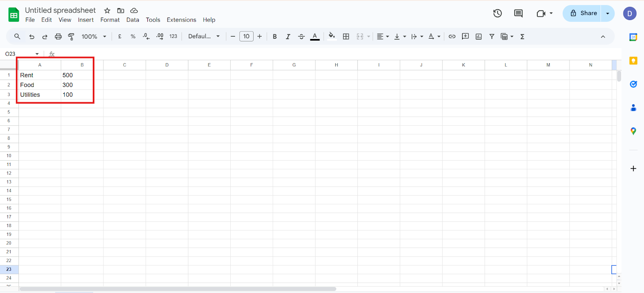Open the Extensions menu
Screen dimensions: 644x293
[x=182, y=20]
